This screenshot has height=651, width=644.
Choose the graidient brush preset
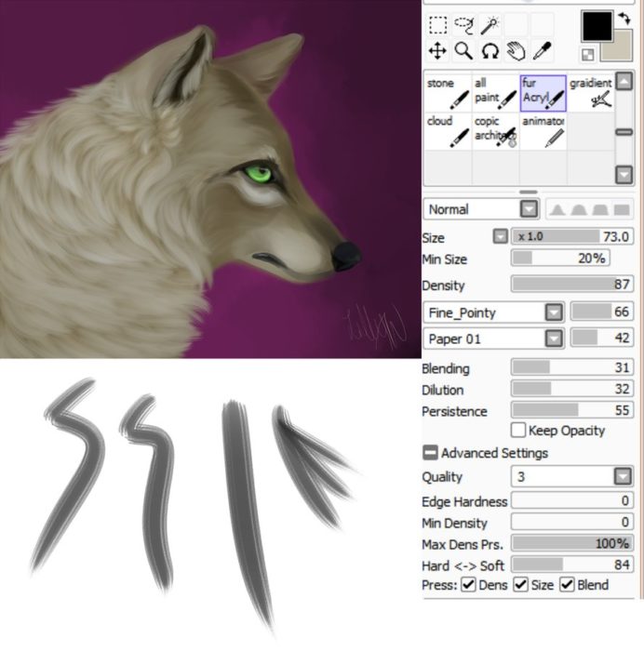tap(590, 93)
